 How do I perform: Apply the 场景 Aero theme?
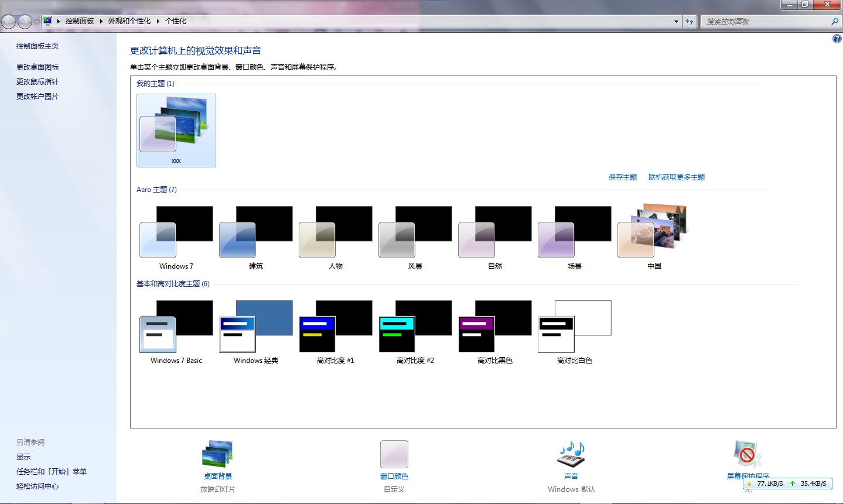[x=575, y=238]
